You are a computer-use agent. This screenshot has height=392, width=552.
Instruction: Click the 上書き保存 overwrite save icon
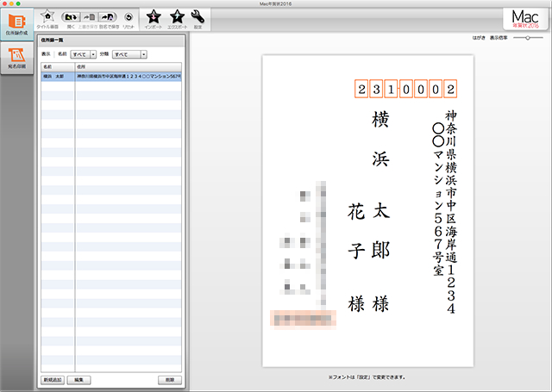click(89, 17)
